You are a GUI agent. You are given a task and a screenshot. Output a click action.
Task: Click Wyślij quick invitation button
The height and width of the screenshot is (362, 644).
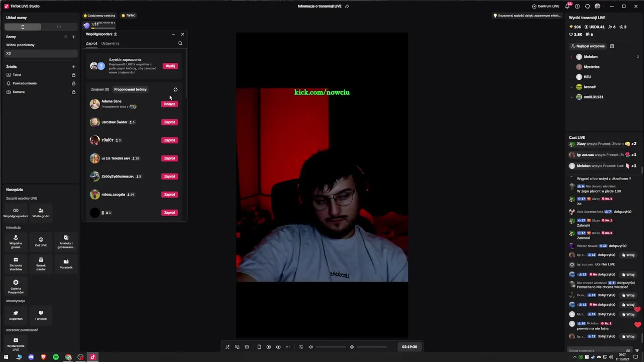coord(170,66)
